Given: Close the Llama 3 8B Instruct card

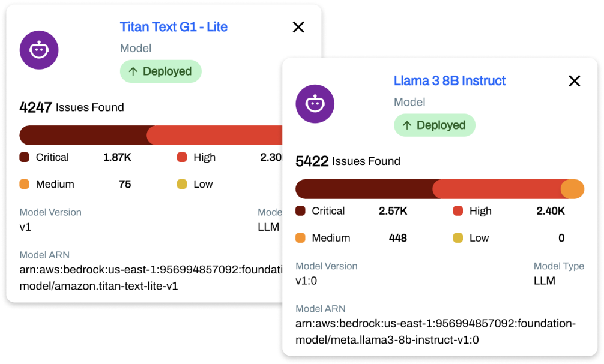Looking at the screenshot, I should click(575, 81).
